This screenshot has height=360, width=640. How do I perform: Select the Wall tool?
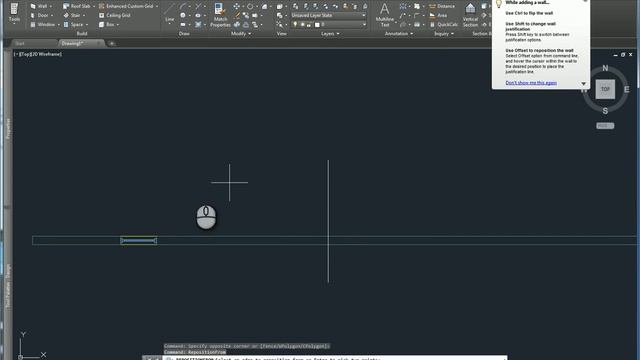(38, 6)
